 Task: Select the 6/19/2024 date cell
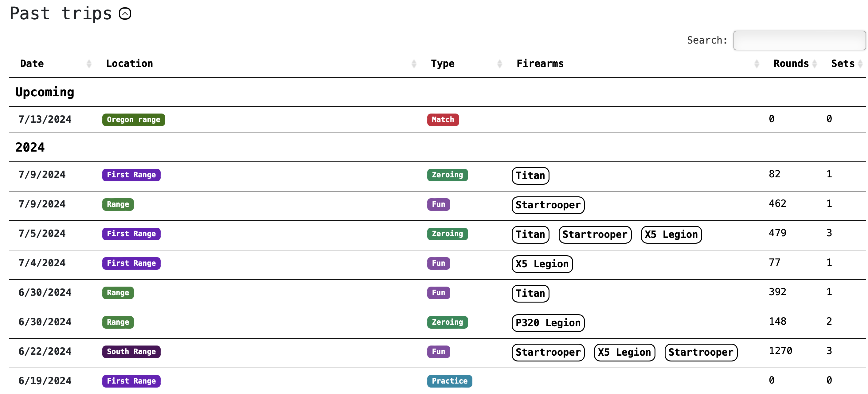[45, 380]
